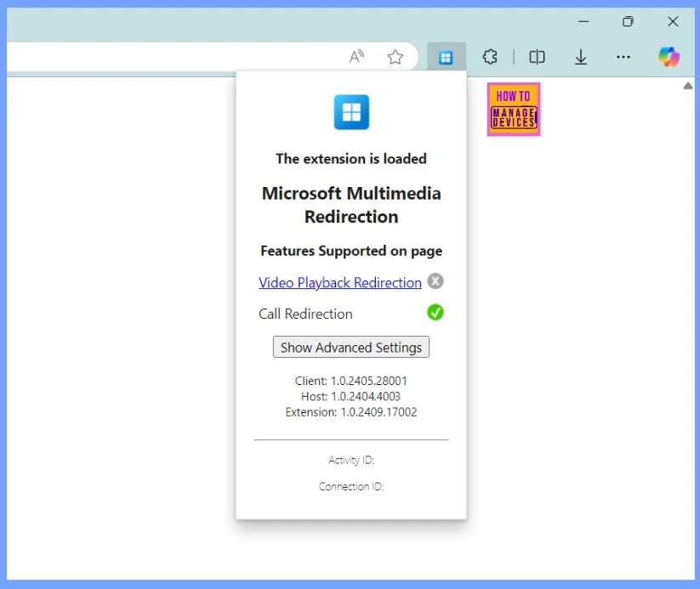Click Show Advanced Settings button
This screenshot has width=700, height=589.
(x=351, y=347)
